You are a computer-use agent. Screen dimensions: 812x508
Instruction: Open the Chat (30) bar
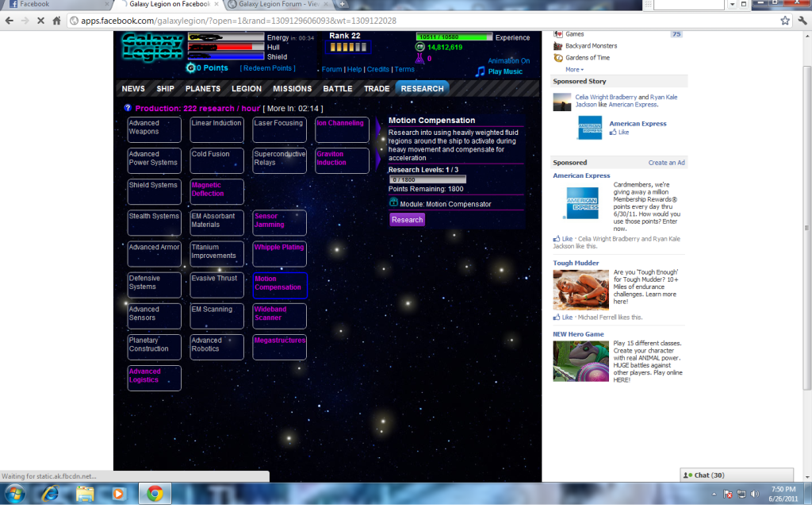pyautogui.click(x=737, y=475)
